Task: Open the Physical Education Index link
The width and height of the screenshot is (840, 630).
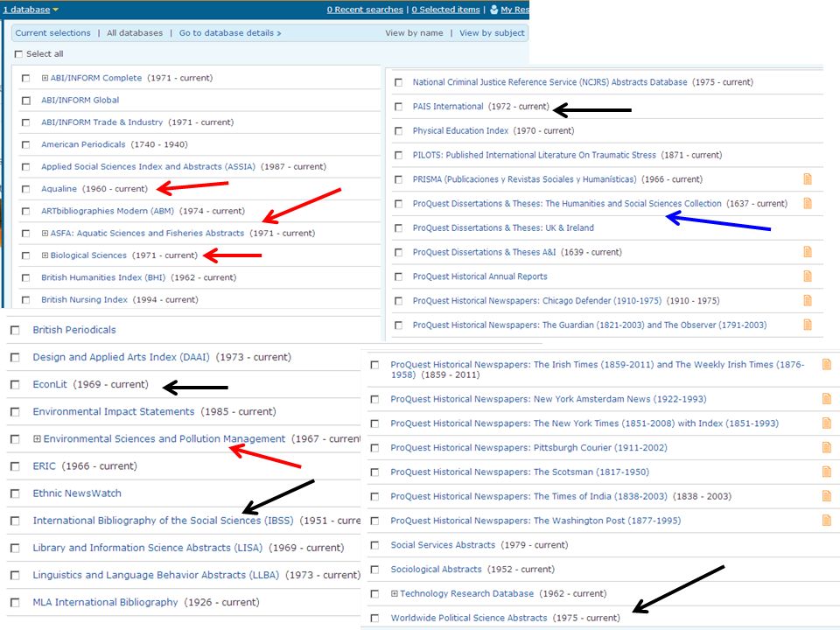Action: [460, 130]
